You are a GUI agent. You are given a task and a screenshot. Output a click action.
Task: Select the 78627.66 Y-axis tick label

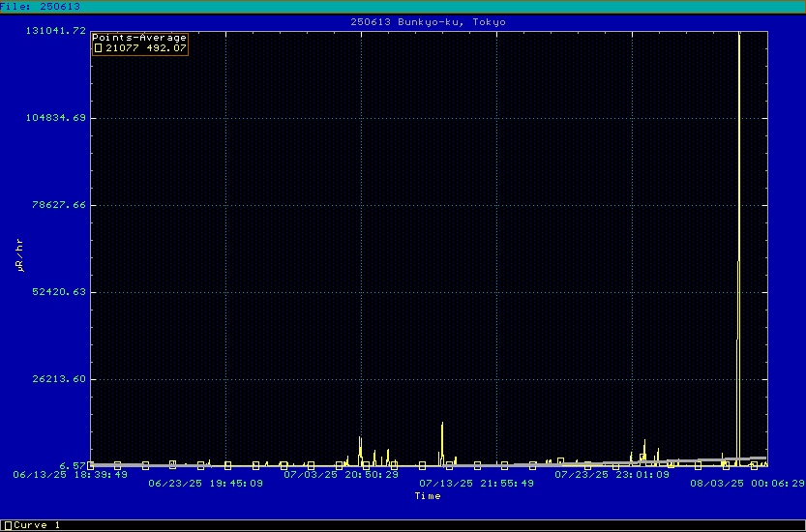click(59, 205)
